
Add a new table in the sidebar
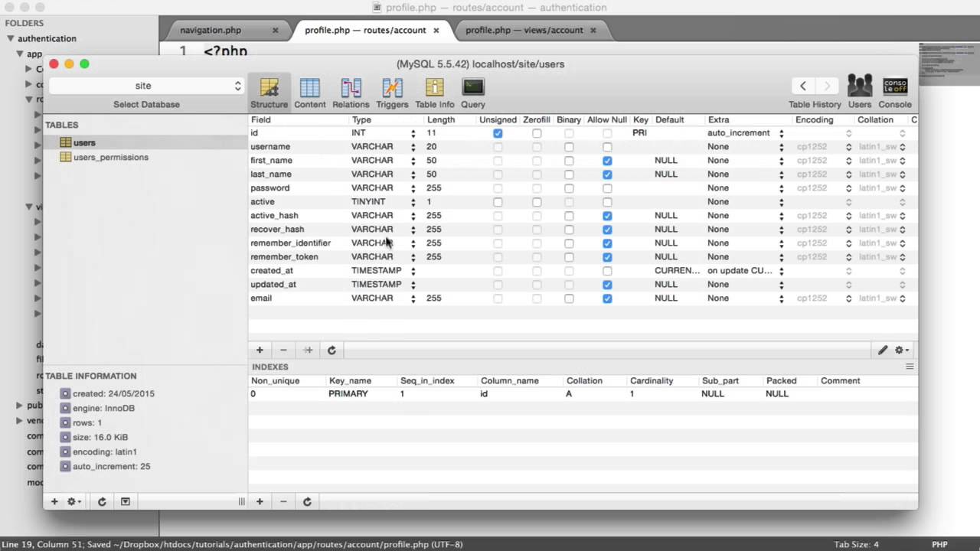point(54,501)
